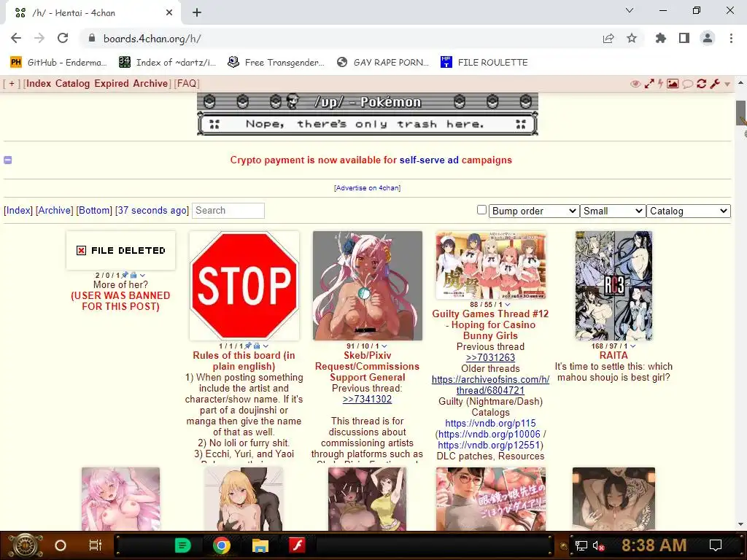The image size is (747, 560).
Task: Open the Index of ~dartz bookmark
Action: 167,63
